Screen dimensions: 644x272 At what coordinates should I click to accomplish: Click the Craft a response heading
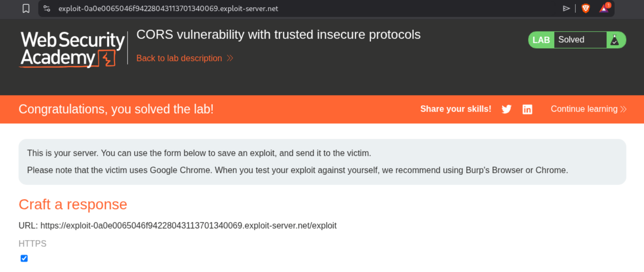[73, 204]
